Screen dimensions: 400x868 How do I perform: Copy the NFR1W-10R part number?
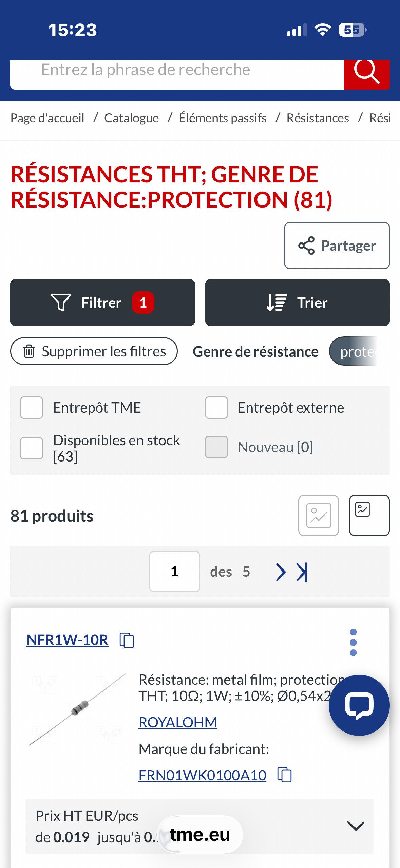pyautogui.click(x=127, y=640)
